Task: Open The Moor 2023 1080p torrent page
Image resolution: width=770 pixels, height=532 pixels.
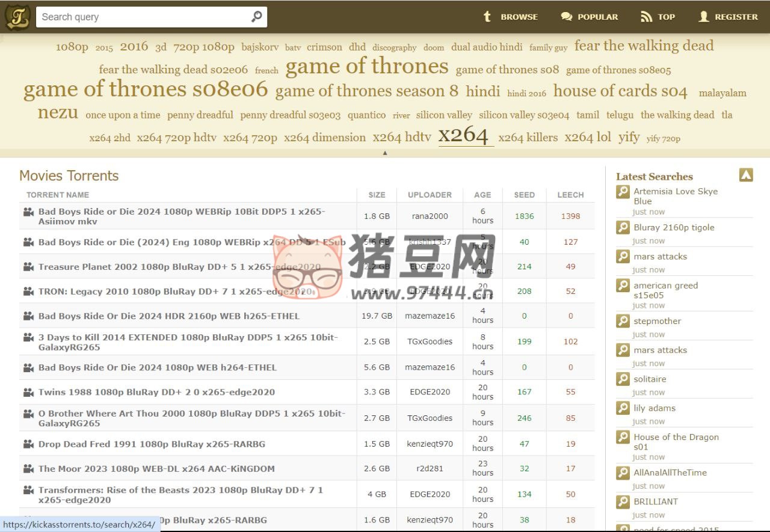Action: tap(156, 468)
